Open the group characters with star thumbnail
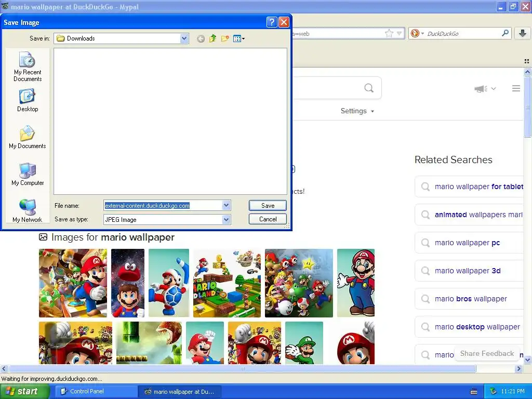 299,283
